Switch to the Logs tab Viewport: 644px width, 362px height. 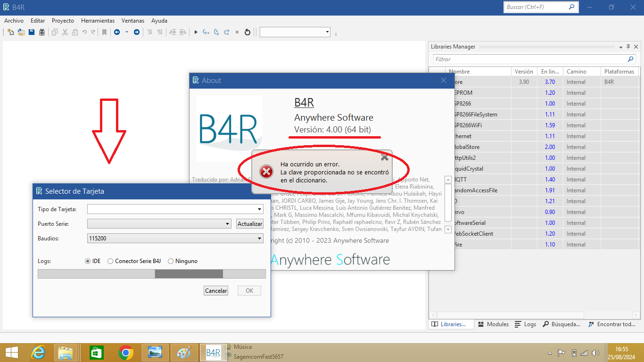click(525, 324)
